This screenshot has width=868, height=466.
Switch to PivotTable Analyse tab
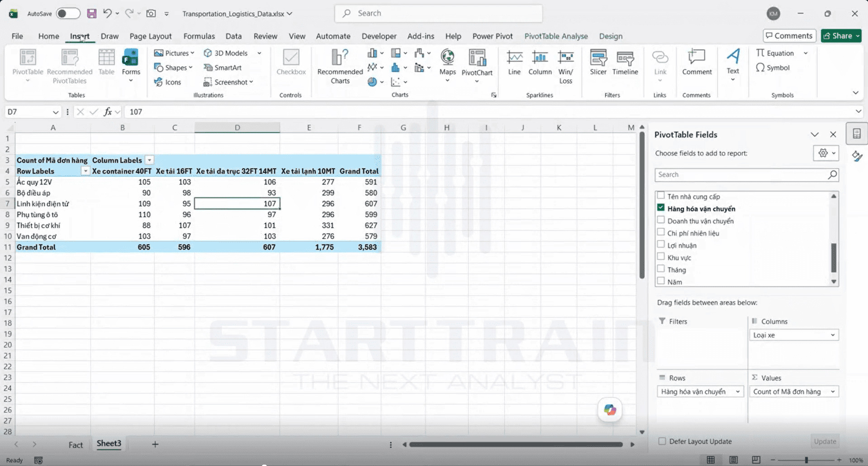pyautogui.click(x=556, y=36)
